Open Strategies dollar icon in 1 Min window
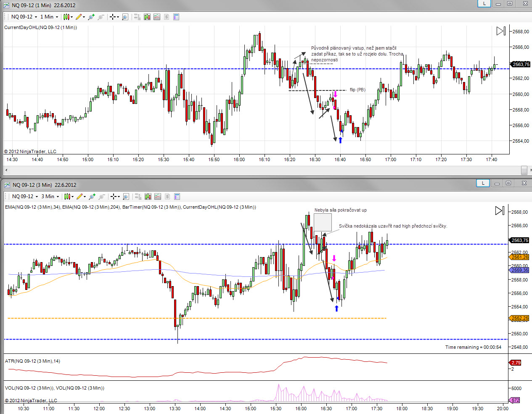Image resolution: width=532 pixels, height=414 pixels. (167, 17)
